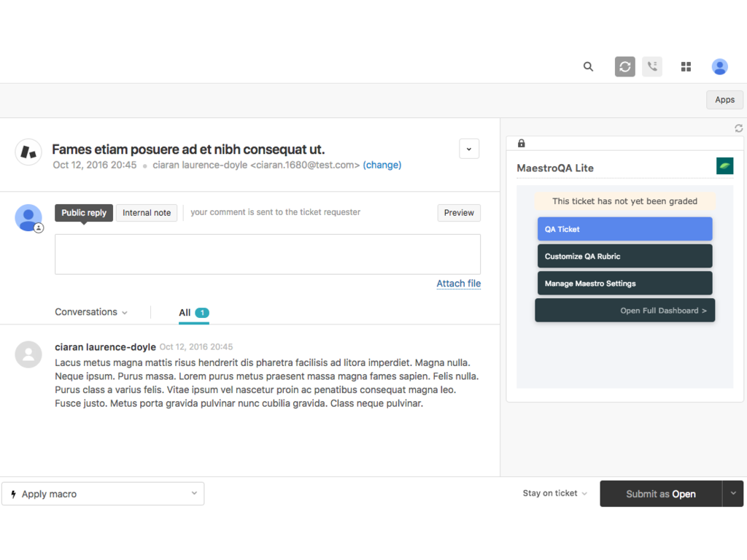This screenshot has height=560, width=747.
Task: Click the Attach file link
Action: [x=458, y=283]
